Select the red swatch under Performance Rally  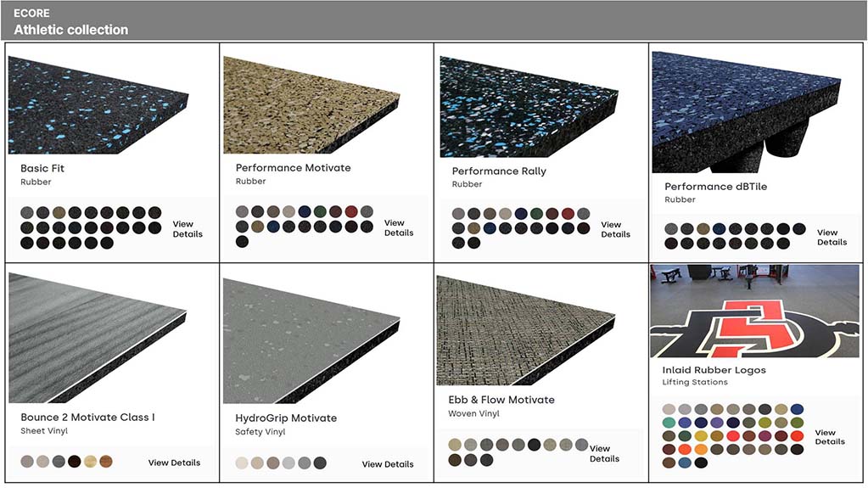568,213
